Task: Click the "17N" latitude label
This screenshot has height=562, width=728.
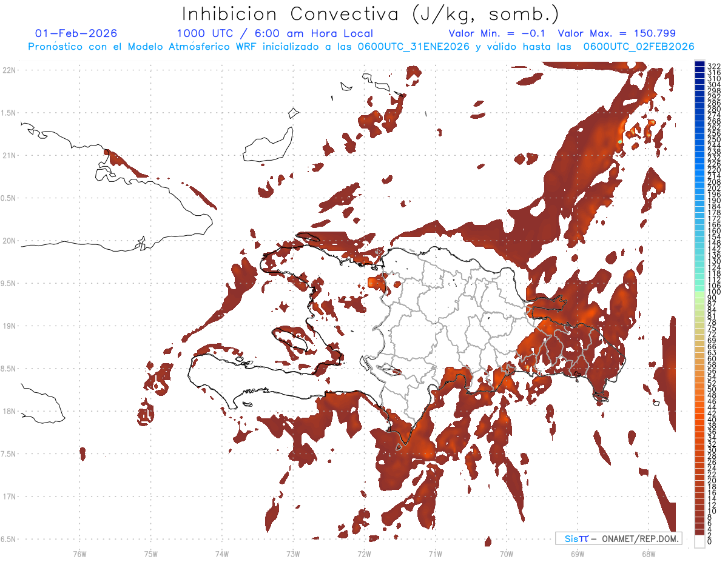Action: (9, 496)
